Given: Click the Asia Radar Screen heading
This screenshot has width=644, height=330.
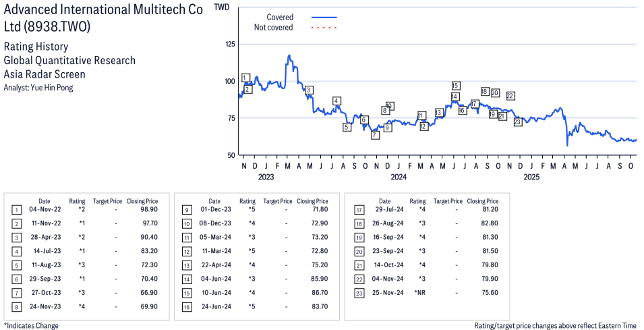Looking at the screenshot, I should (45, 74).
